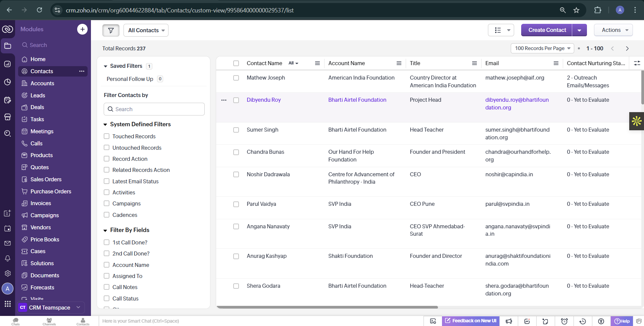Click the filter funnel icon
The width and height of the screenshot is (644, 326).
[x=111, y=30]
